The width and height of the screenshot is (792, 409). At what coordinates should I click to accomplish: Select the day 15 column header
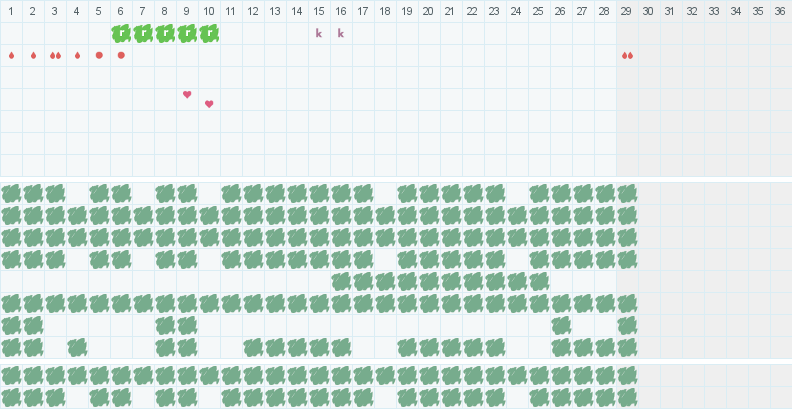[x=319, y=11]
